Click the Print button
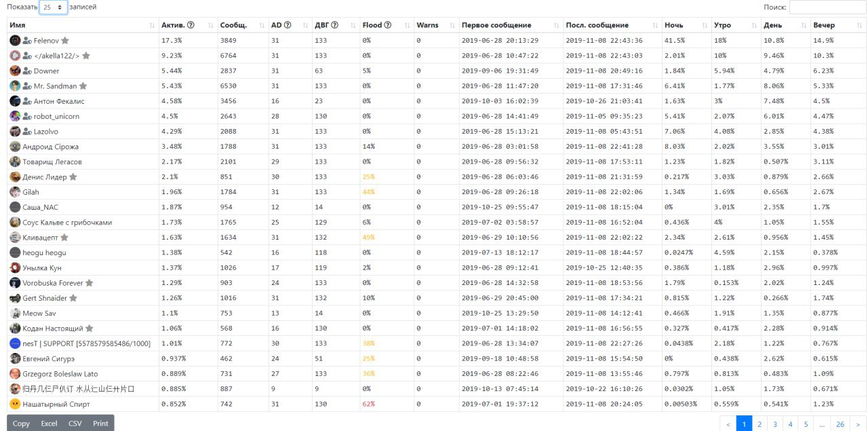Image resolution: width=868 pixels, height=431 pixels. coord(101,423)
